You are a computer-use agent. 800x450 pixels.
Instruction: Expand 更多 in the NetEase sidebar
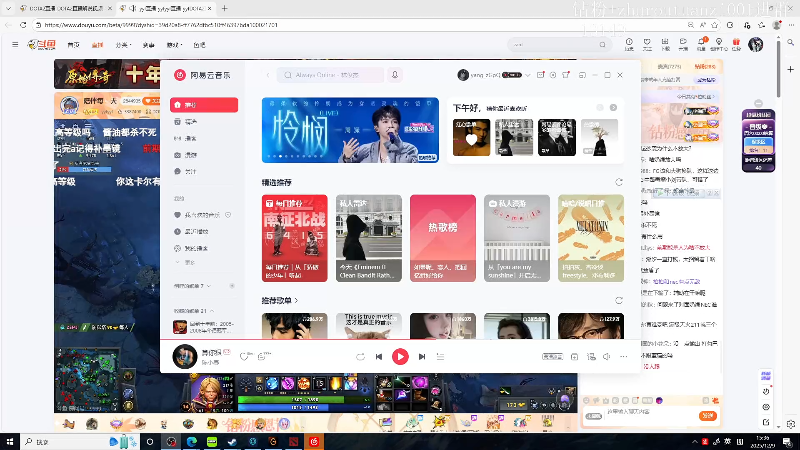click(186, 262)
